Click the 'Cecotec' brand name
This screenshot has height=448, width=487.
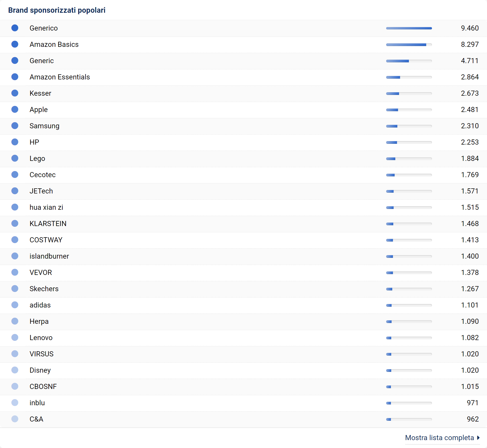pyautogui.click(x=43, y=175)
